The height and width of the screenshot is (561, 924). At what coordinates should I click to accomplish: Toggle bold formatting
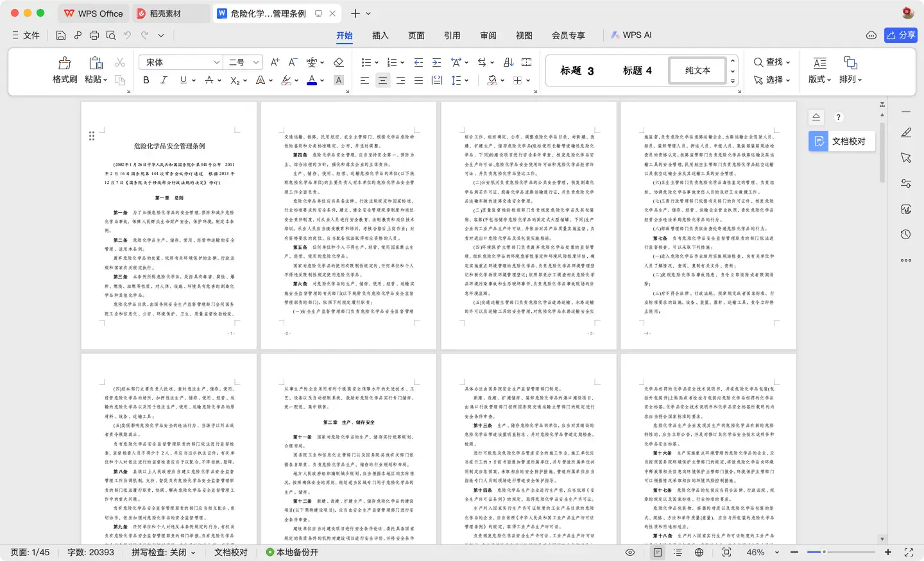(146, 80)
